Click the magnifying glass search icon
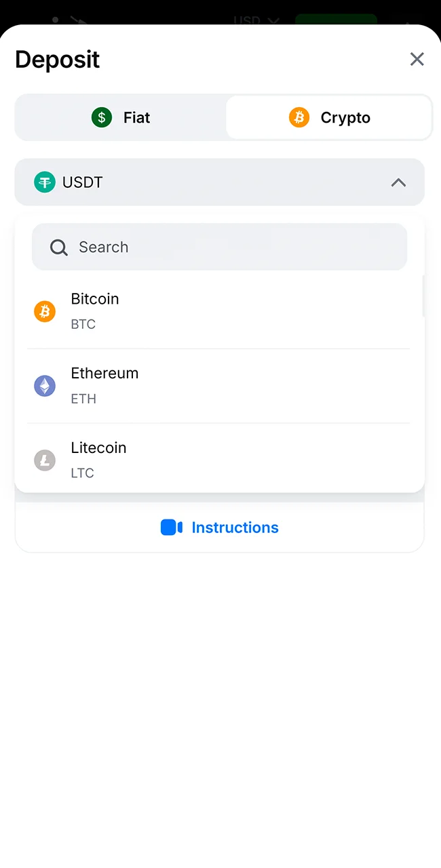Viewport: 441px width, 868px height. click(x=58, y=247)
